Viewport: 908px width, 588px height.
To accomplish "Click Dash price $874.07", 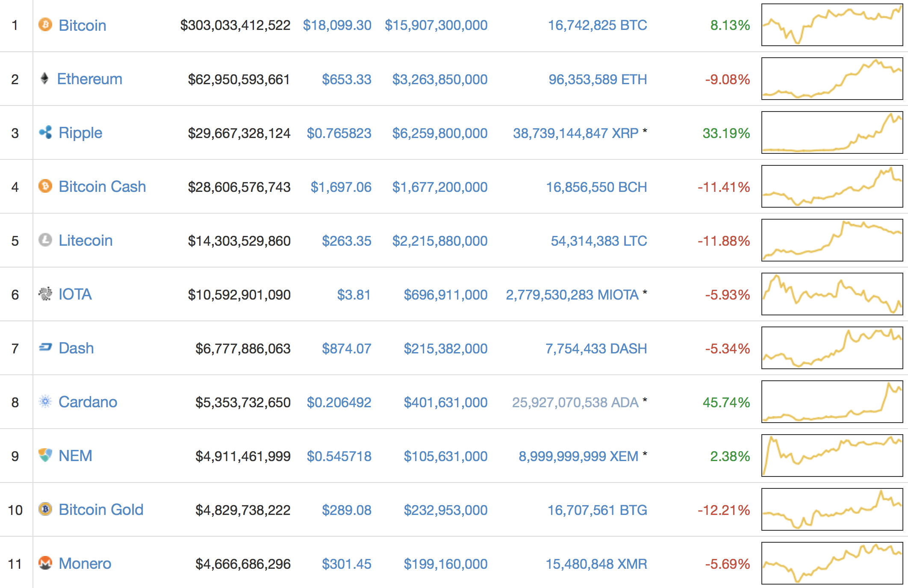I will (347, 348).
